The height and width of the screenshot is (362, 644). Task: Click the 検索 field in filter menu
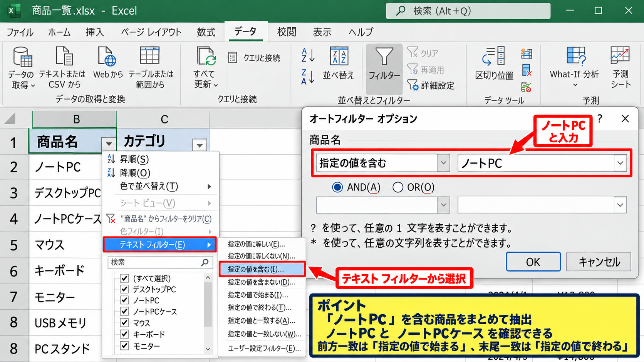(160, 262)
